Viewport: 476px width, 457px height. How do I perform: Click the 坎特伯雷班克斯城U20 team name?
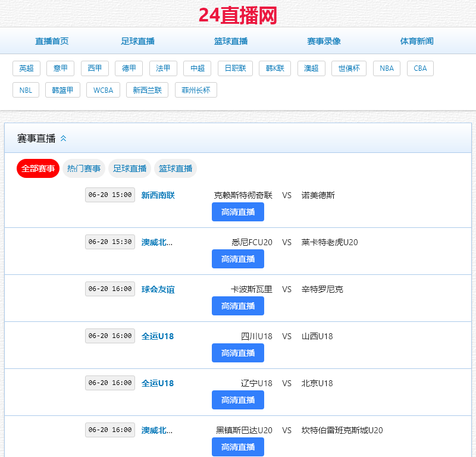pos(342,431)
